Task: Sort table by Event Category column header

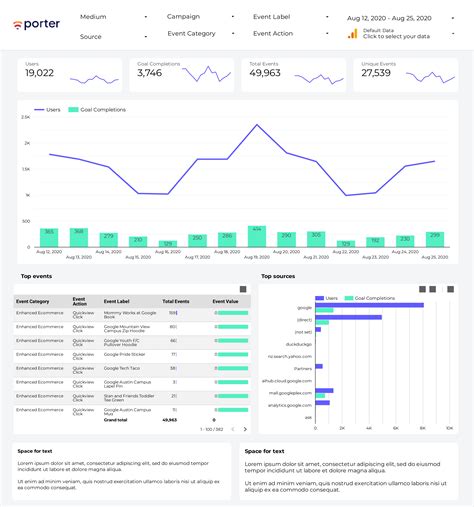Action: click(x=33, y=301)
